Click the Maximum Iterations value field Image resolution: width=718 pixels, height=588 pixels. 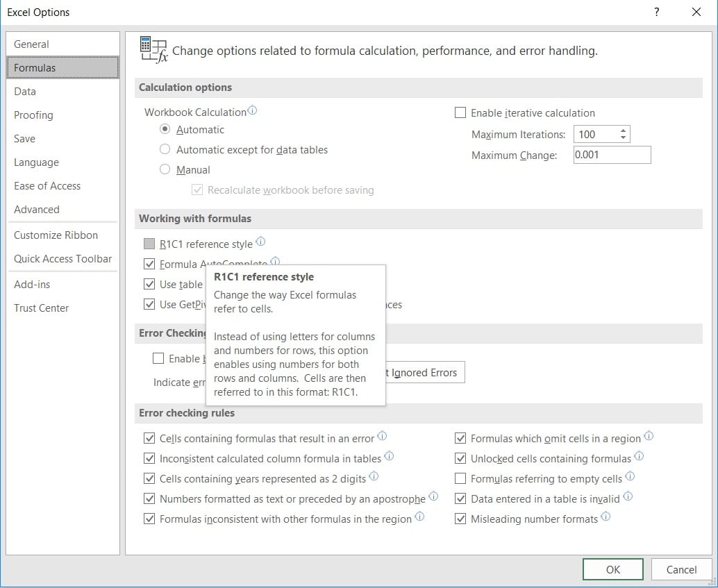pos(596,134)
